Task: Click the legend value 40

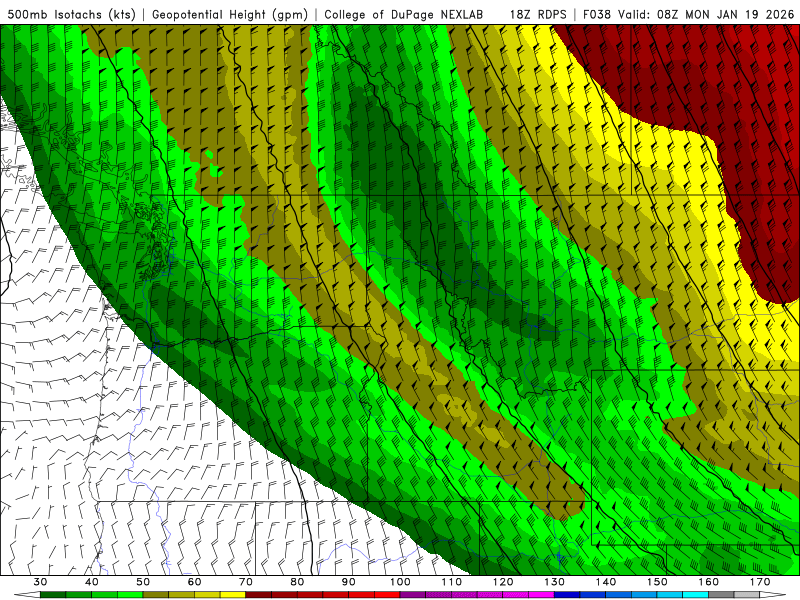Action: (92, 582)
